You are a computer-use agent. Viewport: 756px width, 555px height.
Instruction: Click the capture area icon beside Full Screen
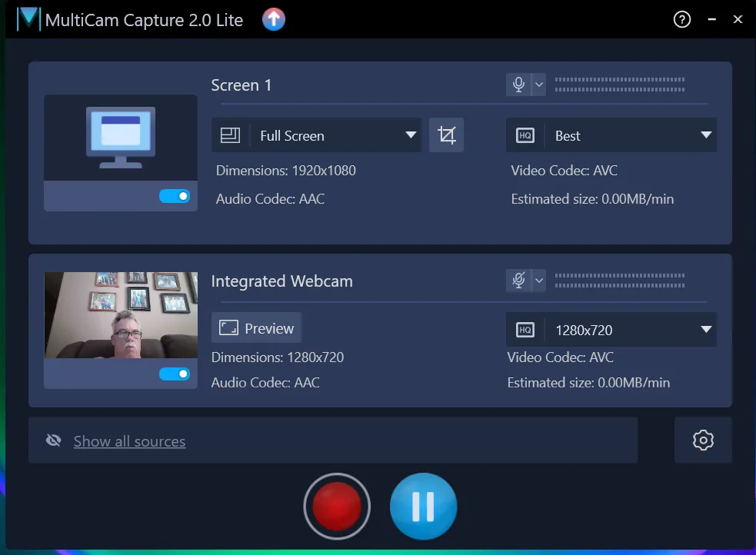pos(230,135)
